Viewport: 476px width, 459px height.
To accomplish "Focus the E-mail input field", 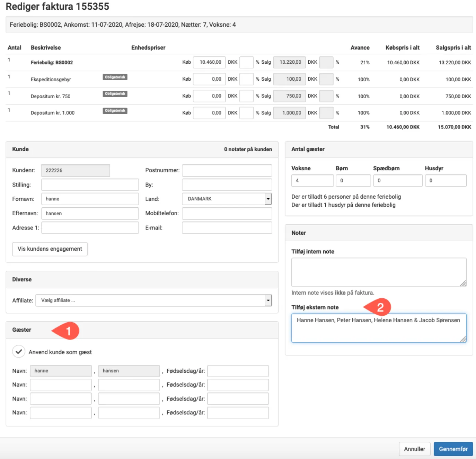I will point(227,228).
